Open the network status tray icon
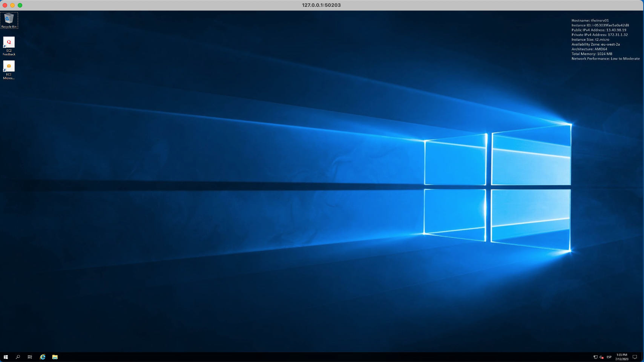This screenshot has height=362, width=644. pyautogui.click(x=595, y=357)
